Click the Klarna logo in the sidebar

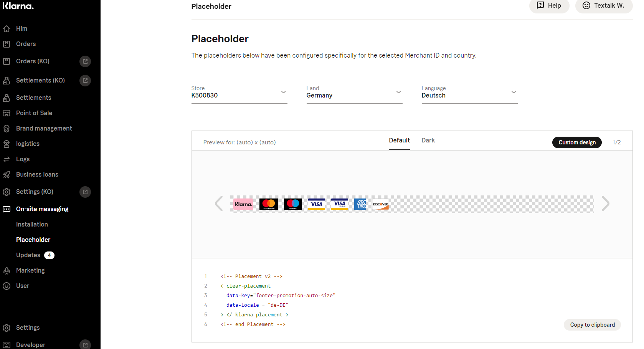(18, 6)
